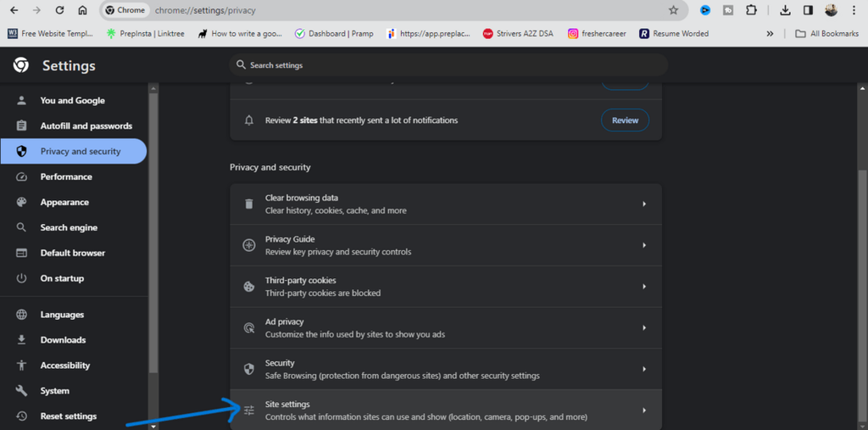Viewport: 868px width, 430px height.
Task: Click the blue extension icon in toolbar
Action: click(705, 10)
